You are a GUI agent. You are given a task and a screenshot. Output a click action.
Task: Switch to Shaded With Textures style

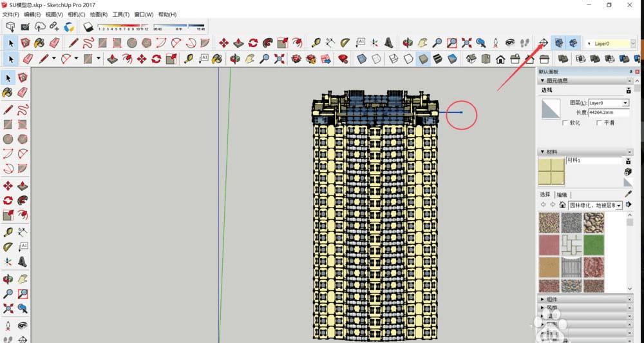[x=437, y=59]
